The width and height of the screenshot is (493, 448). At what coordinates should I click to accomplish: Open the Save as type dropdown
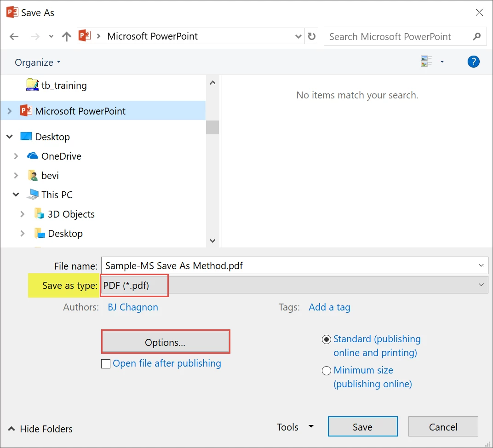coord(294,285)
